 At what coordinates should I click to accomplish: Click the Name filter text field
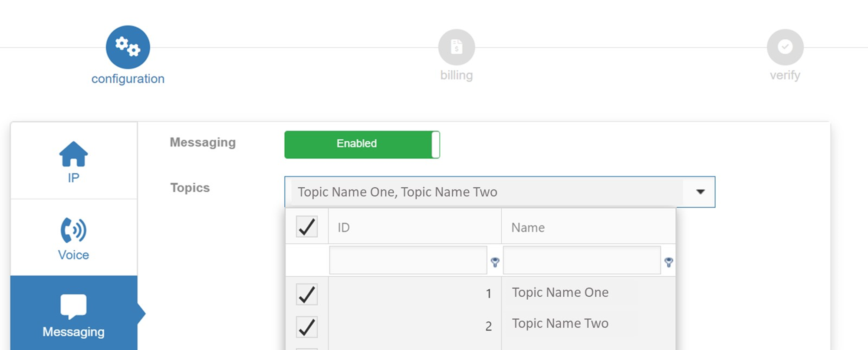point(582,260)
